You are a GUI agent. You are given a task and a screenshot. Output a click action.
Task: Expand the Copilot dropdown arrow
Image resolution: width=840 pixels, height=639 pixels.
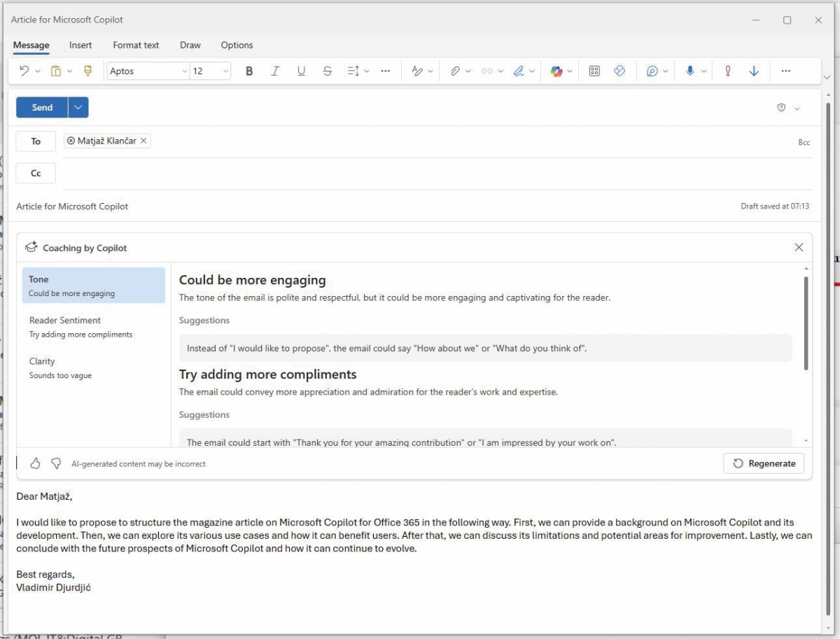tap(570, 71)
